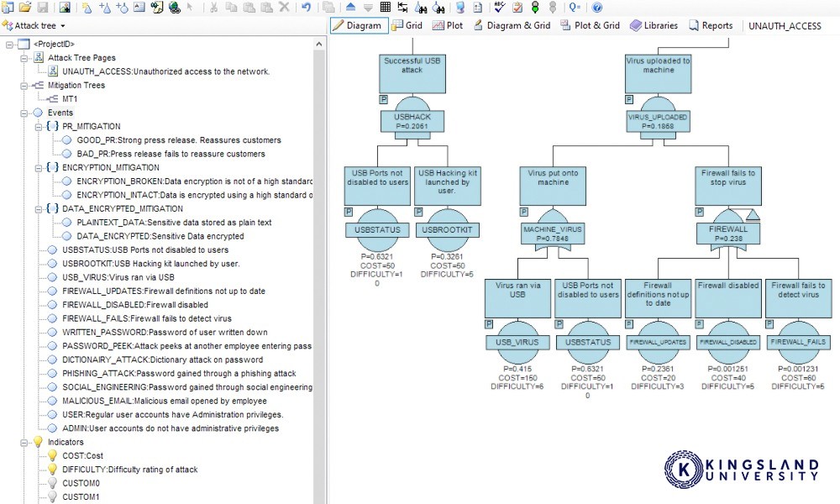Open the Attack tree dropdown arrow
The height and width of the screenshot is (504, 840).
(x=63, y=26)
